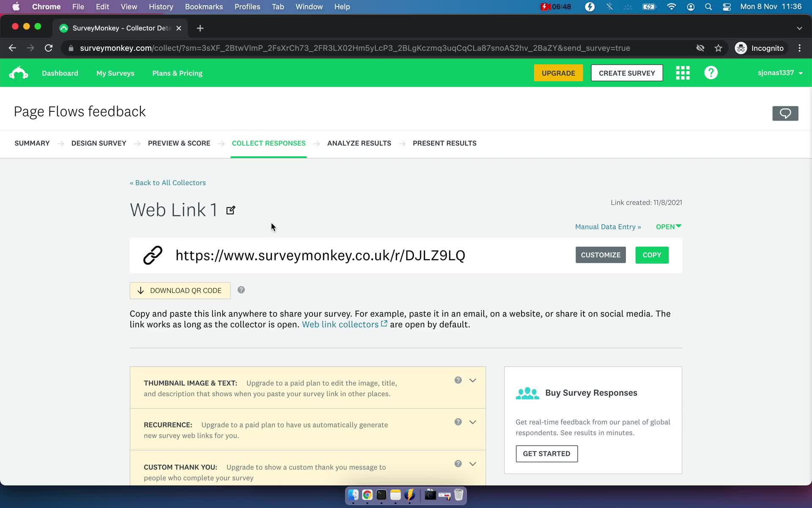Viewport: 812px width, 508px height.
Task: Click the grid/apps icon top right
Action: (683, 72)
